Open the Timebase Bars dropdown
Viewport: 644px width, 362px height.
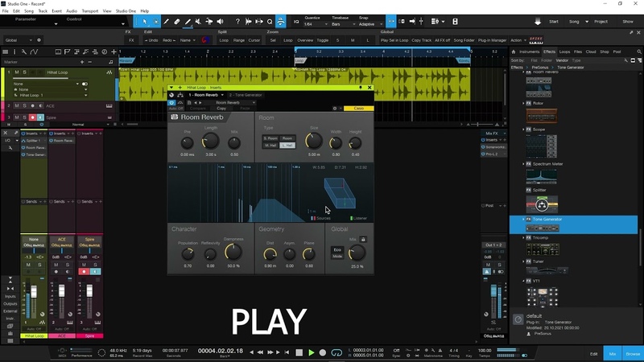tap(341, 24)
